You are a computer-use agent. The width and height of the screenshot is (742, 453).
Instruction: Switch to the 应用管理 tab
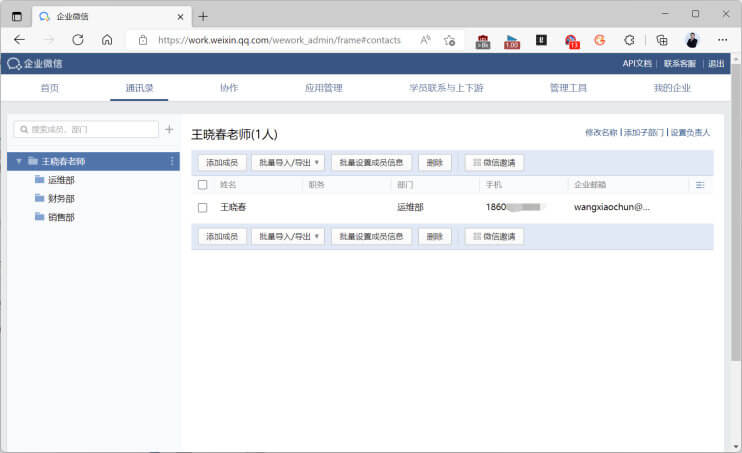(324, 88)
